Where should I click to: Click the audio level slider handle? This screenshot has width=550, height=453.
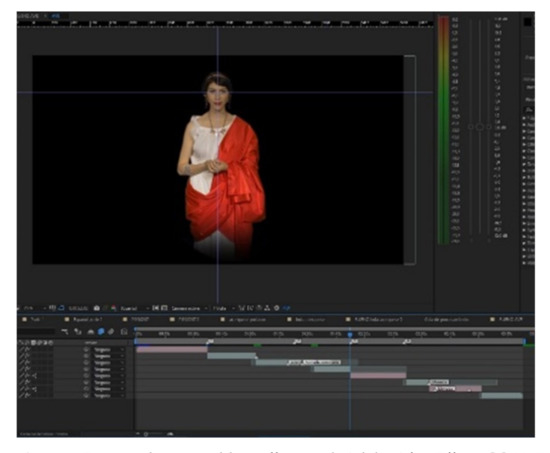click(x=479, y=127)
